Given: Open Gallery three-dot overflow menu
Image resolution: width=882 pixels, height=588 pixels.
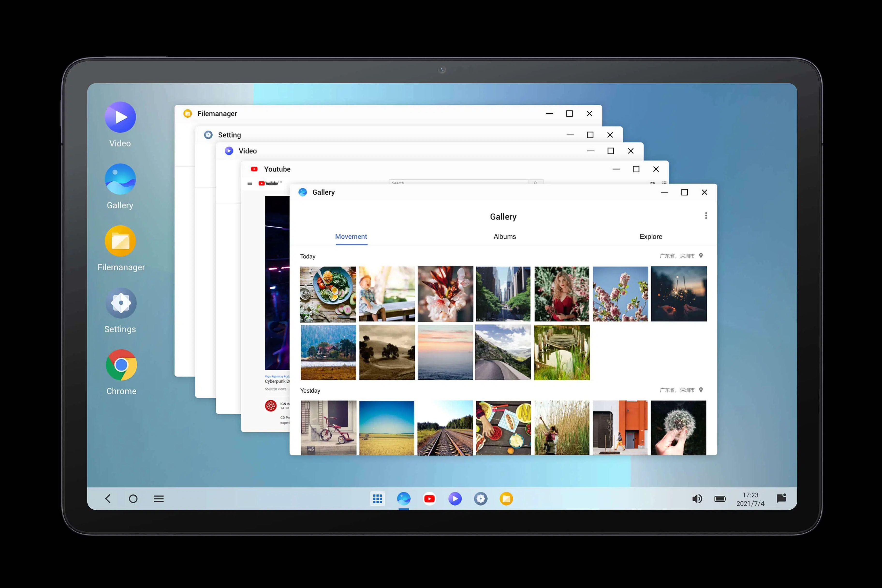Looking at the screenshot, I should 706,216.
